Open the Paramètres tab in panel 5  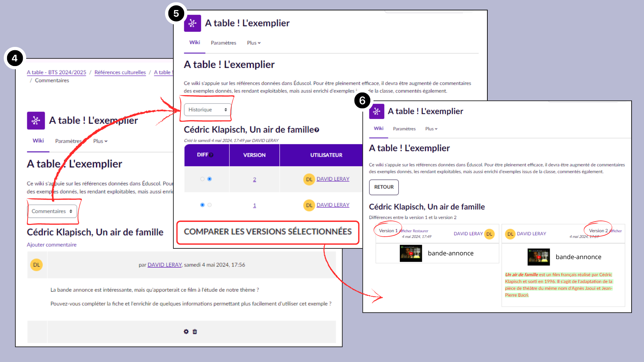[x=223, y=43]
